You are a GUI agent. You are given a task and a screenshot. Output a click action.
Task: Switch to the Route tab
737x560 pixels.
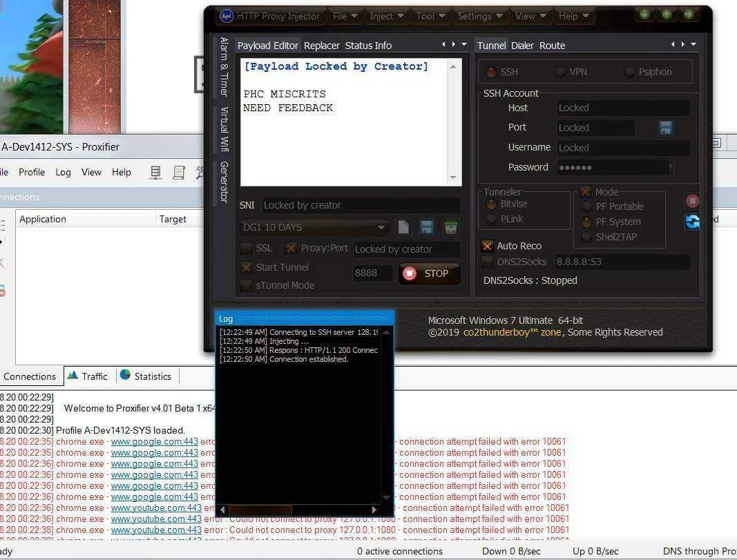(553, 46)
